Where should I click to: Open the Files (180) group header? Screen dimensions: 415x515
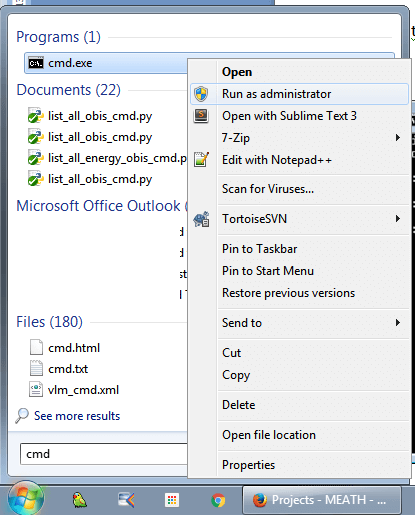(x=49, y=322)
